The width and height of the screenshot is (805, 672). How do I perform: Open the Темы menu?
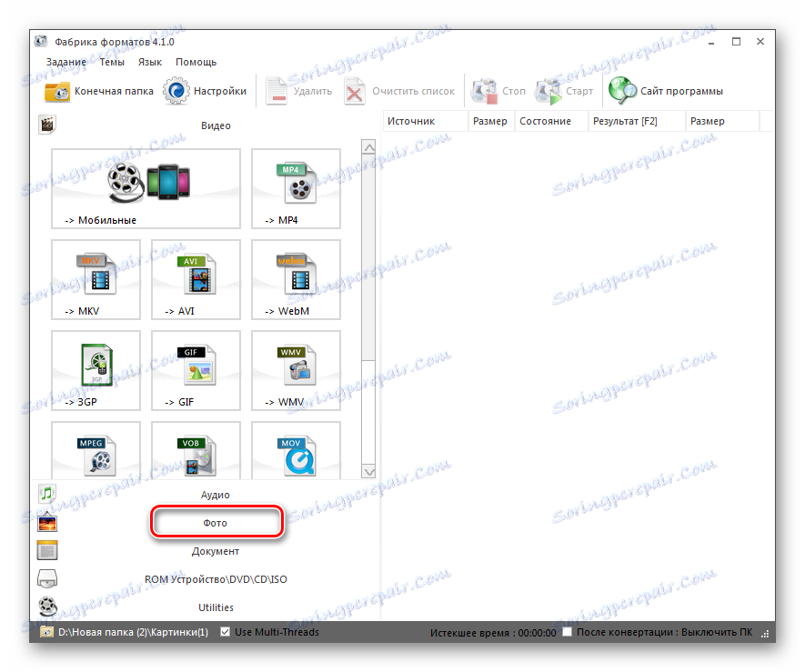click(112, 62)
